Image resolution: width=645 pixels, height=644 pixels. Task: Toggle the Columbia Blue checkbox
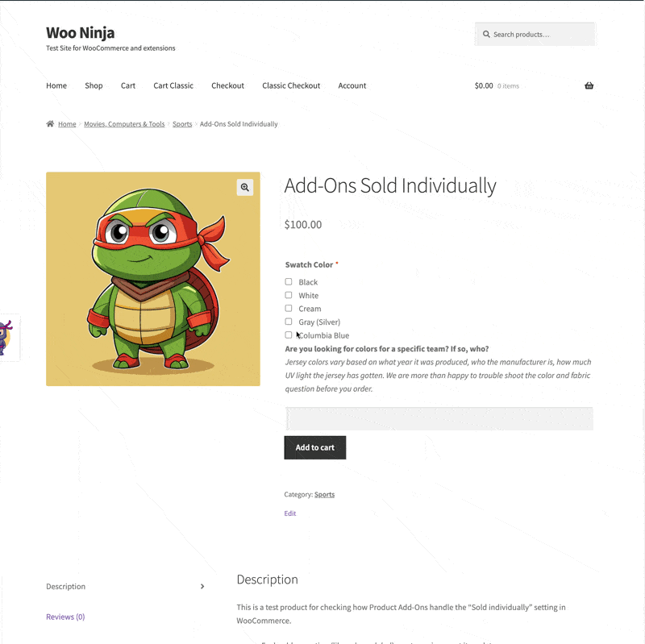289,335
